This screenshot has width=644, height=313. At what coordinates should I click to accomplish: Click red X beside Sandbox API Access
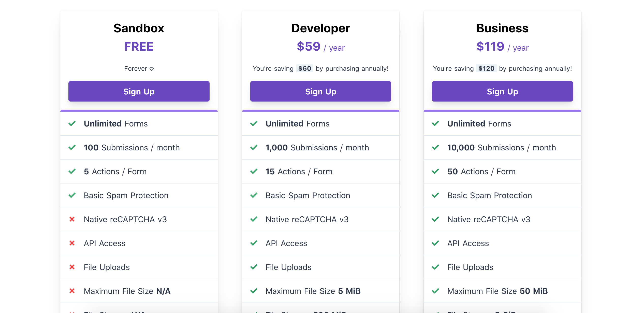tap(72, 243)
